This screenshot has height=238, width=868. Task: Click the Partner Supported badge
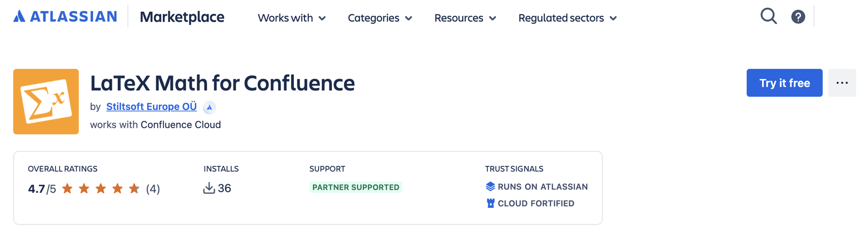pyautogui.click(x=356, y=187)
